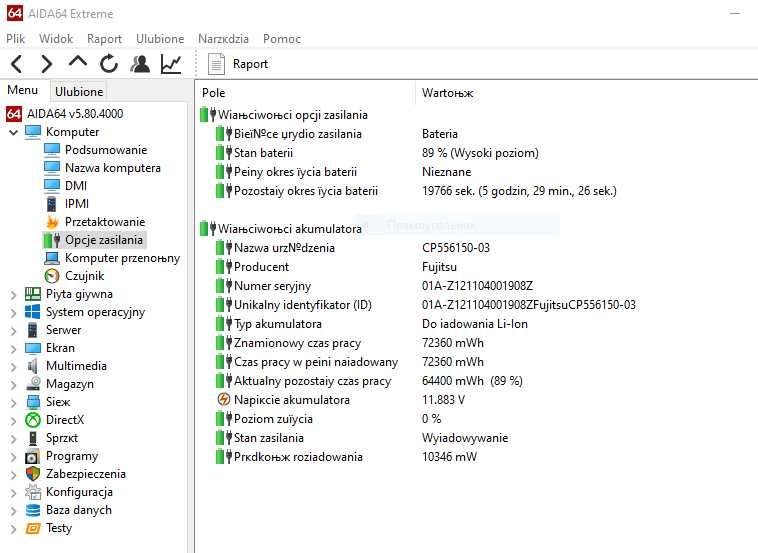The height and width of the screenshot is (553, 758).
Task: Click the Testy benchmark icon
Action: pos(33,528)
